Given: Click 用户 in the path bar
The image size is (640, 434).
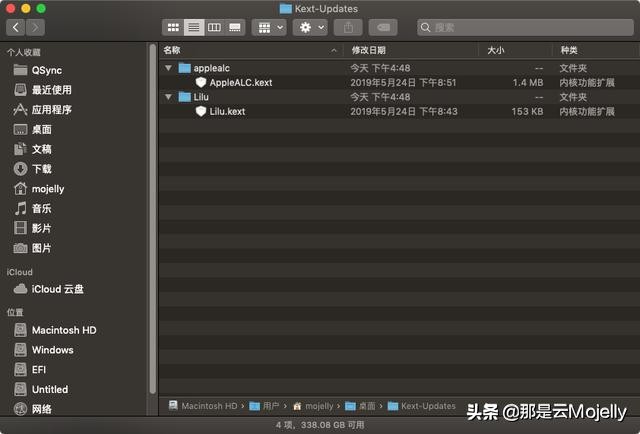Looking at the screenshot, I should (264, 406).
